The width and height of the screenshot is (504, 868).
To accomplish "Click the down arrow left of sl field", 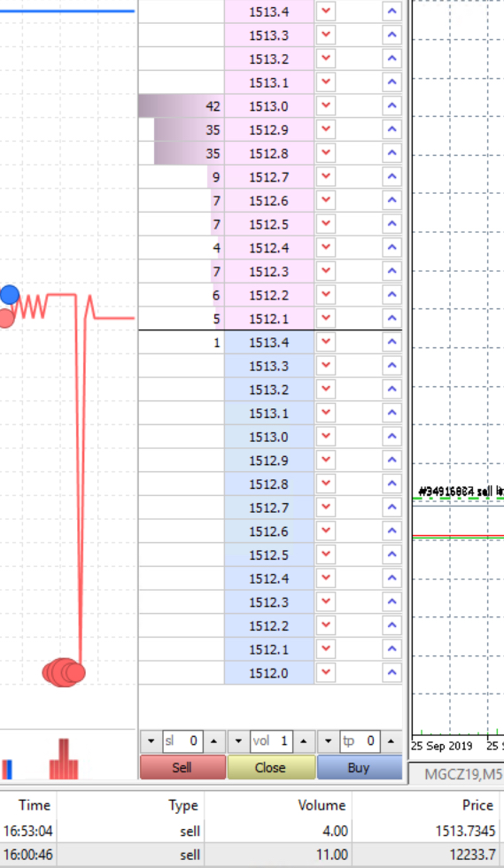I will [151, 740].
